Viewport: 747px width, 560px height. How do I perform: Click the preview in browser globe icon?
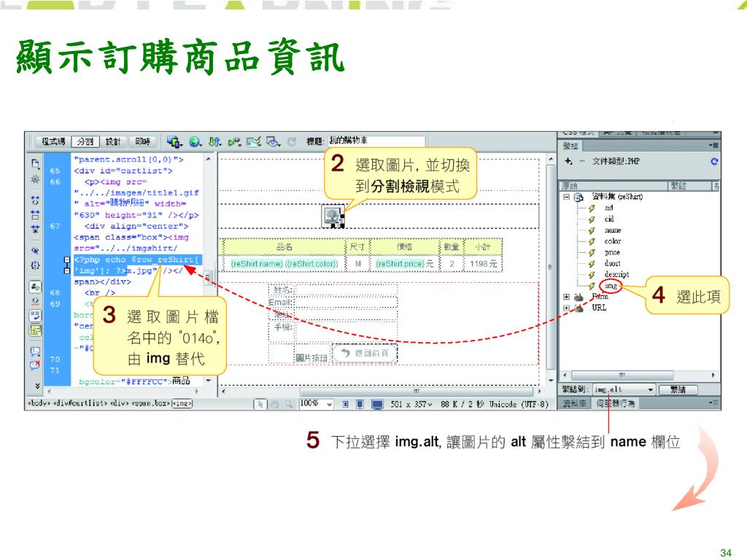tap(196, 141)
